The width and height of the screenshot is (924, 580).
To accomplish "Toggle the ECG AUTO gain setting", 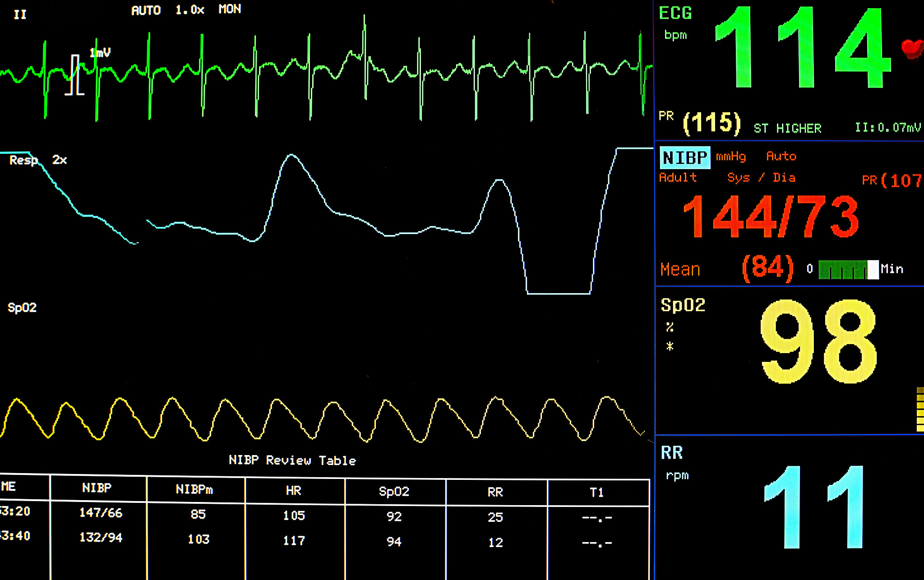I will pos(146,10).
